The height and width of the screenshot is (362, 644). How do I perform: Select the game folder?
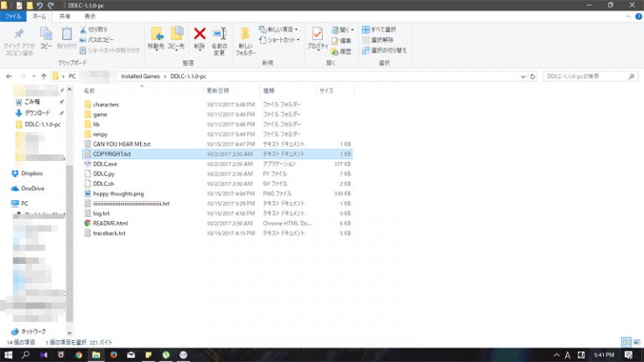point(100,115)
